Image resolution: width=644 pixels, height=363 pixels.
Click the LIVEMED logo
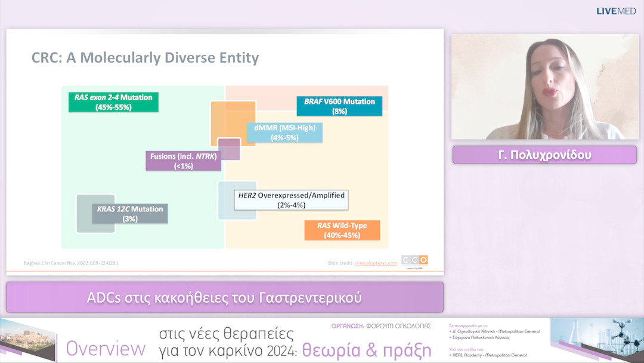616,11
